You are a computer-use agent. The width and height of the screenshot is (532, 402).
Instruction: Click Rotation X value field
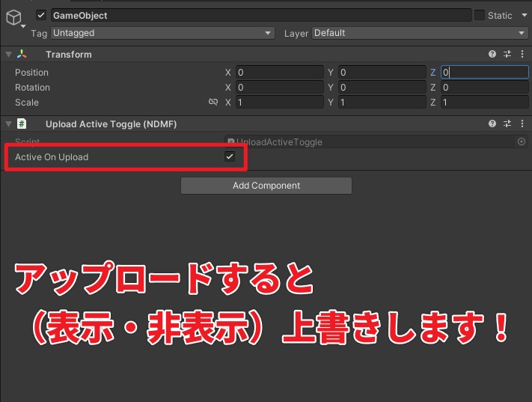click(280, 88)
